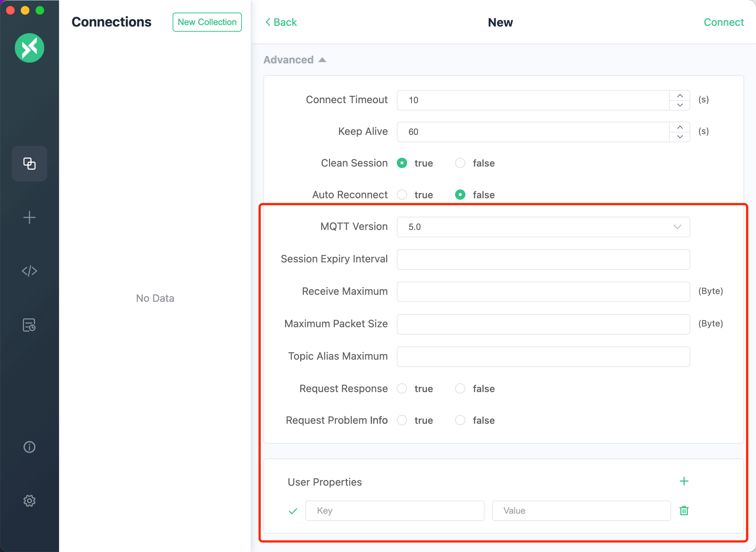This screenshot has height=552, width=756.
Task: Open the Connections page in sidebar
Action: pyautogui.click(x=30, y=163)
